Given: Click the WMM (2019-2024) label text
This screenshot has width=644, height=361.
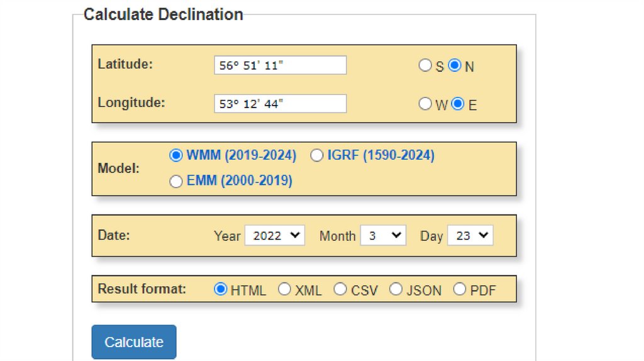Looking at the screenshot, I should coord(241,155).
